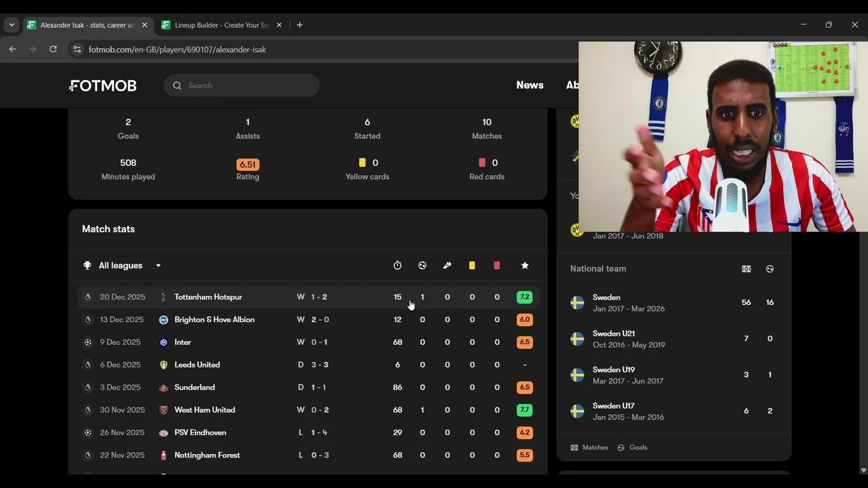Click the rating star column icon
This screenshot has width=868, height=488.
click(525, 266)
